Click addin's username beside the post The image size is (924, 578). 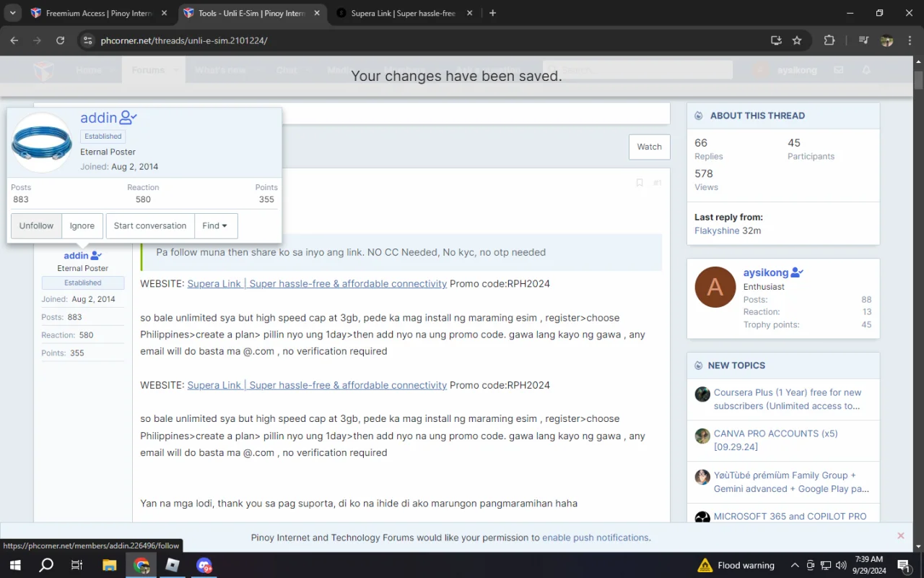[x=76, y=255]
